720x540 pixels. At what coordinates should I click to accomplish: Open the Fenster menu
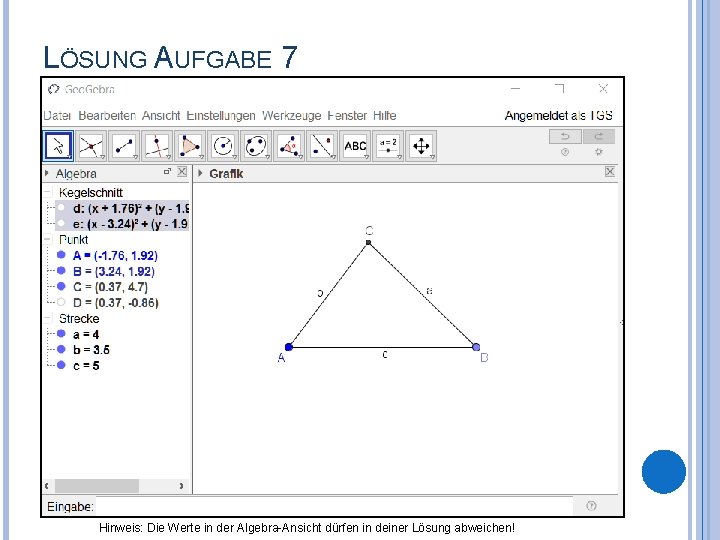tap(347, 116)
